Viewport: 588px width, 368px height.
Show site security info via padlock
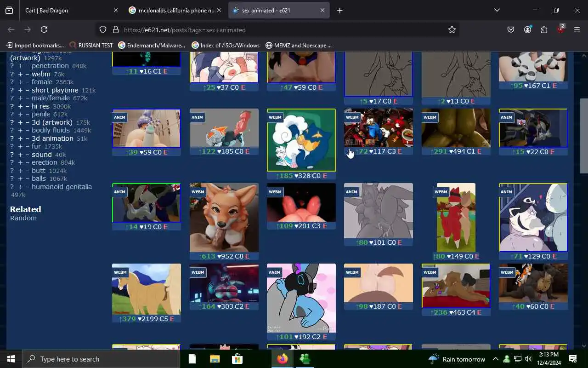pyautogui.click(x=115, y=29)
